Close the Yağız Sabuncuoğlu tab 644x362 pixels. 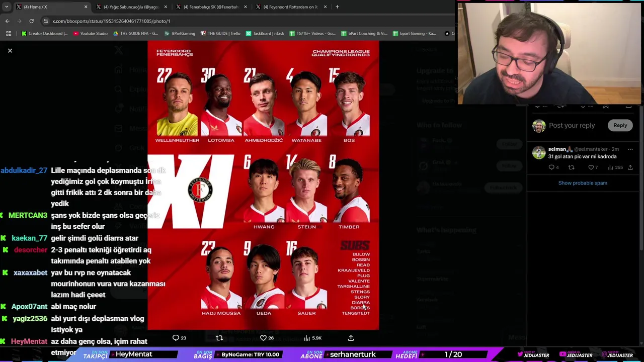(x=166, y=7)
